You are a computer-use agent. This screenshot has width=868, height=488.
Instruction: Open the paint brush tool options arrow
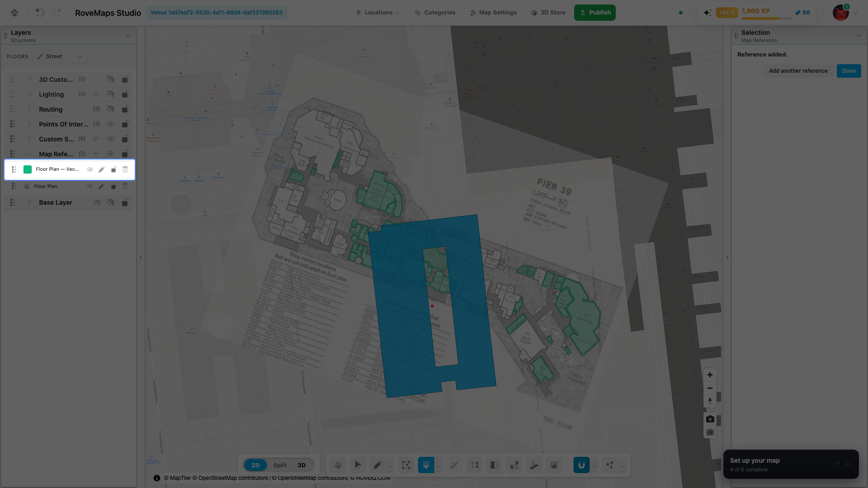439,466
